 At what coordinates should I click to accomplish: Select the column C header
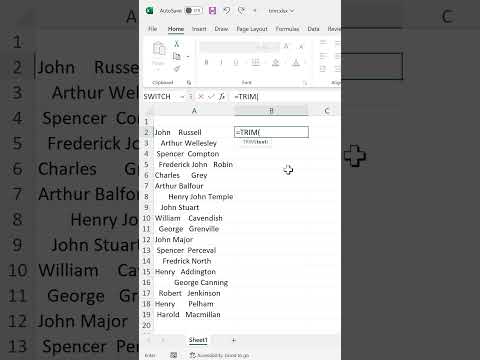326,111
